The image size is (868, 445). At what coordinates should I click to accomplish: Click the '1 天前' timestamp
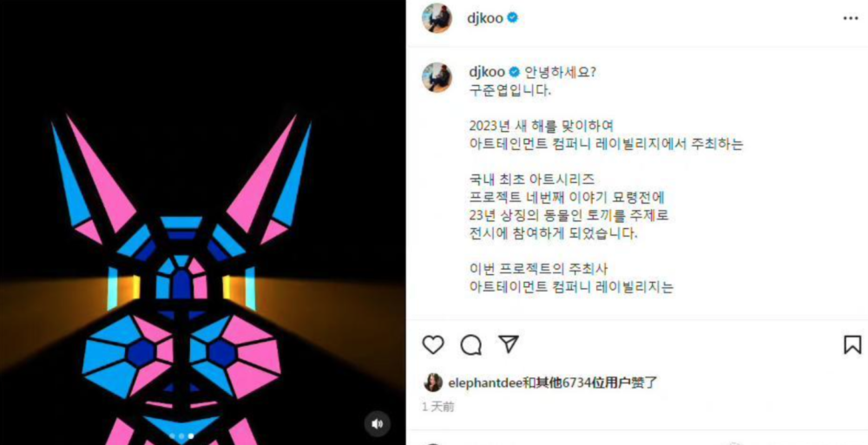click(437, 407)
